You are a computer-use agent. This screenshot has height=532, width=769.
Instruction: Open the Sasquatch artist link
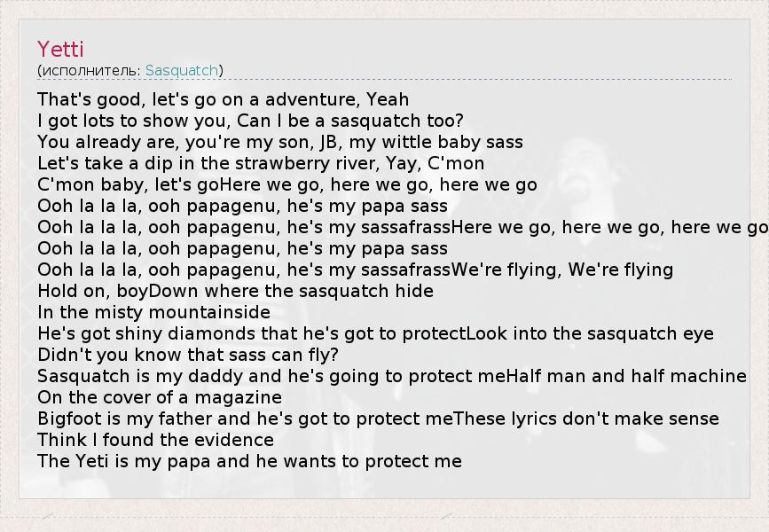click(182, 70)
